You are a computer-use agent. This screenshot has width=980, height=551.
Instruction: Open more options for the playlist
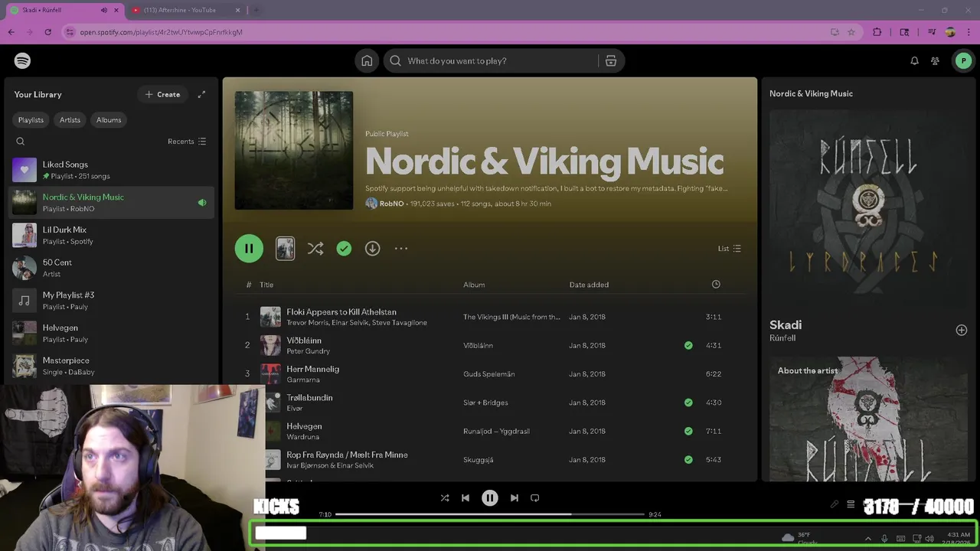[401, 248]
